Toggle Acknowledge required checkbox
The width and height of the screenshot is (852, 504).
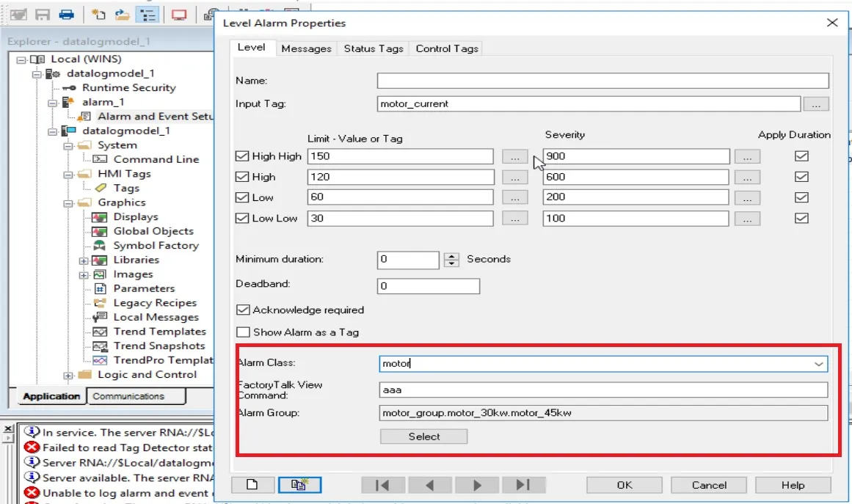[x=243, y=310]
